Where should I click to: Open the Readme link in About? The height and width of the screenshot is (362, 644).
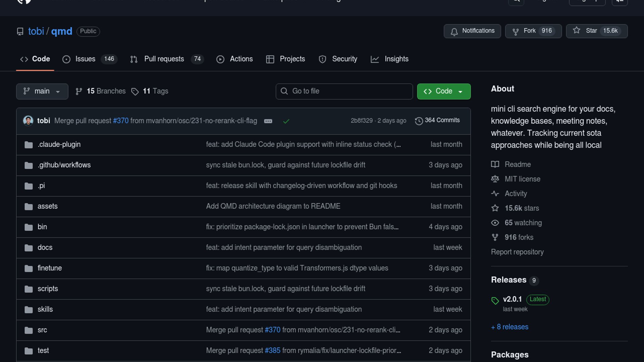[x=518, y=165]
